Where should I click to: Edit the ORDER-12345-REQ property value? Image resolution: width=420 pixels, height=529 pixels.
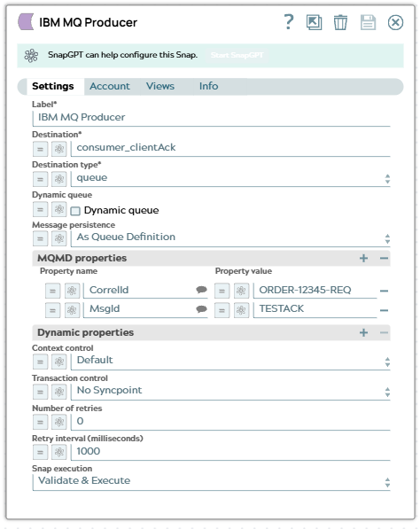[x=315, y=290]
